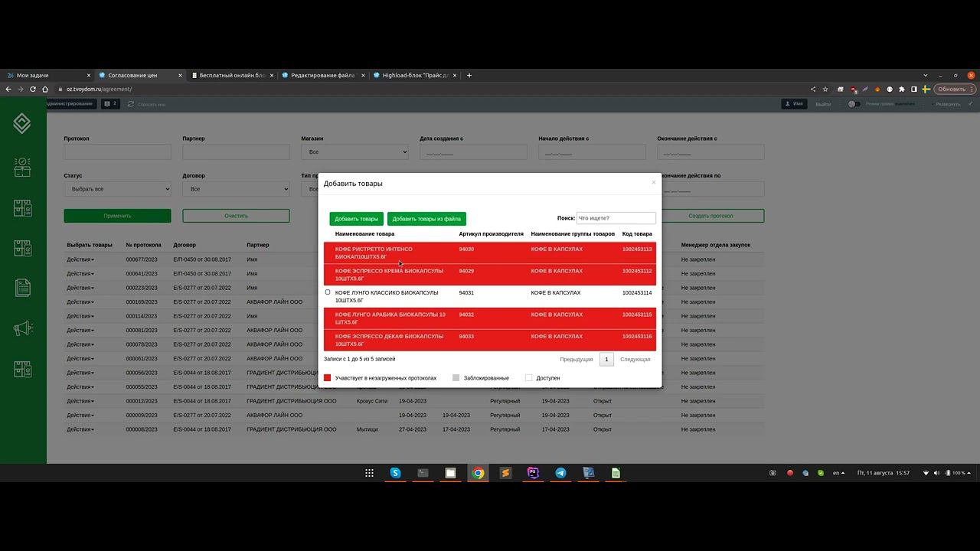Click the Обновить browser update button
The height and width of the screenshot is (551, 980).
pyautogui.click(x=954, y=89)
